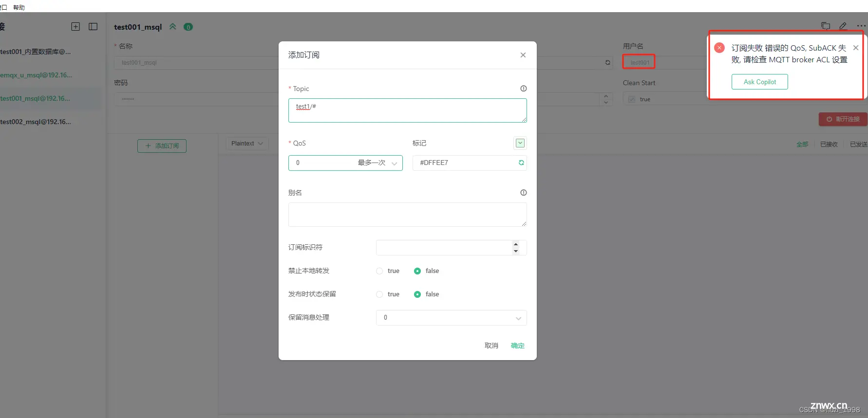Confirm the subscription dialog
This screenshot has height=418, width=868.
[518, 345]
